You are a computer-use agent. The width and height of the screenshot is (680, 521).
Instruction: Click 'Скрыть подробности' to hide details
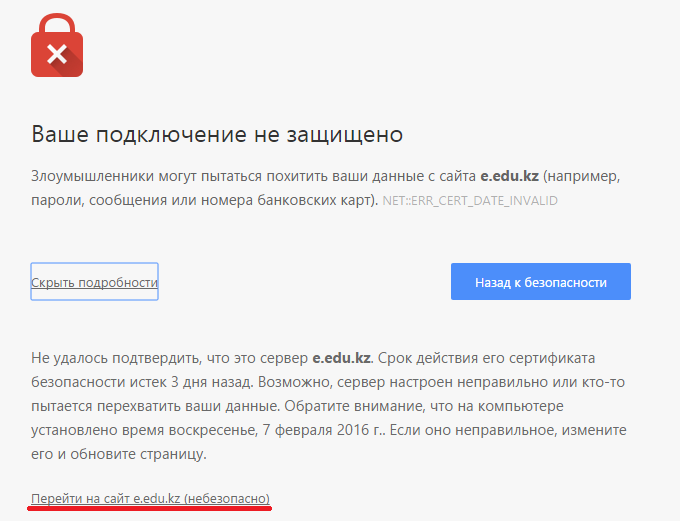[95, 282]
